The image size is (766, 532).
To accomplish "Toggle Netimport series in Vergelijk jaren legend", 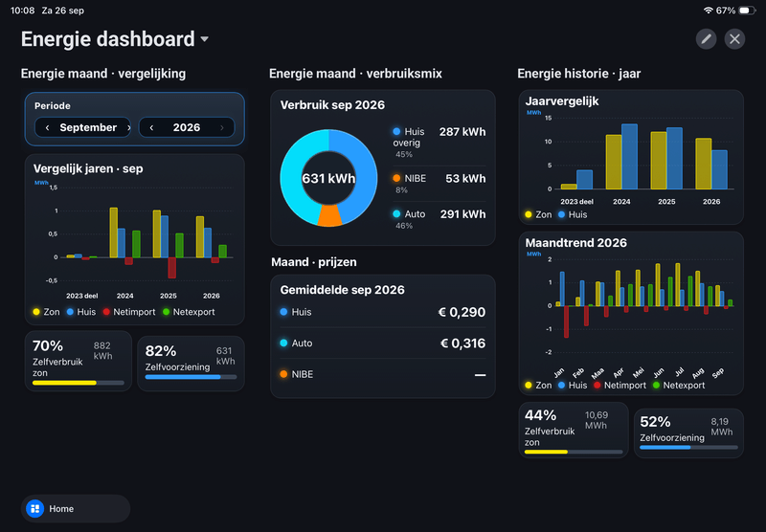I will coord(129,312).
